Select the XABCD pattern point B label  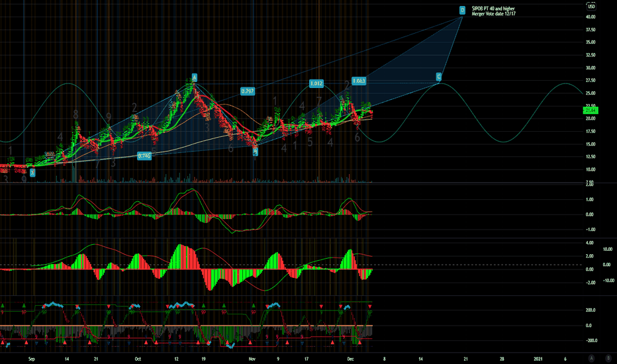pyautogui.click(x=255, y=152)
